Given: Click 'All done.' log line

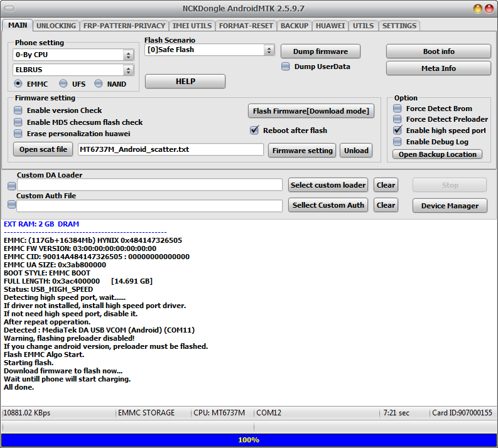Looking at the screenshot, I should click(19, 387).
